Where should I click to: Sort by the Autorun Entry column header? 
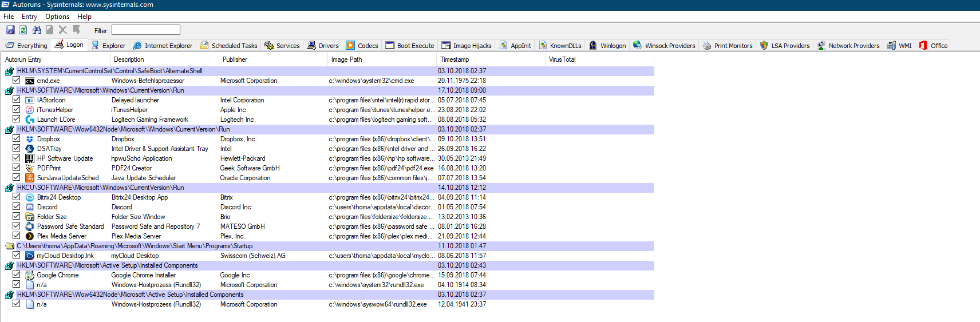[56, 59]
